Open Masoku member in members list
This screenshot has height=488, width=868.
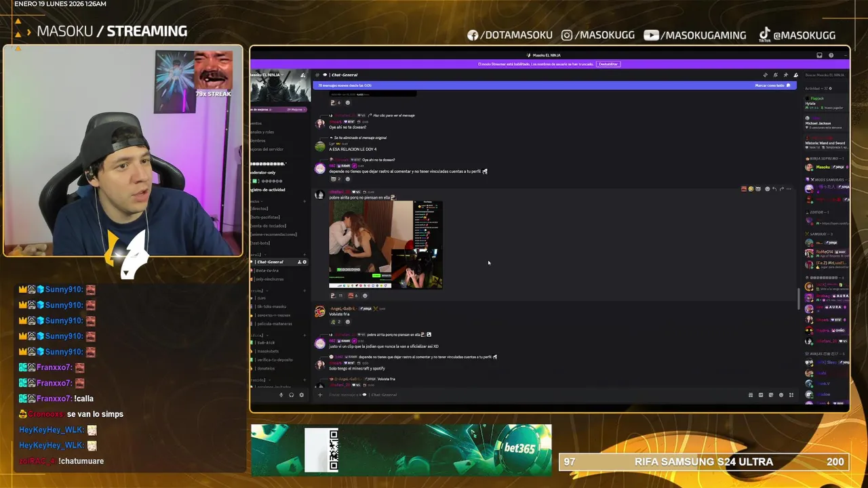click(826, 167)
